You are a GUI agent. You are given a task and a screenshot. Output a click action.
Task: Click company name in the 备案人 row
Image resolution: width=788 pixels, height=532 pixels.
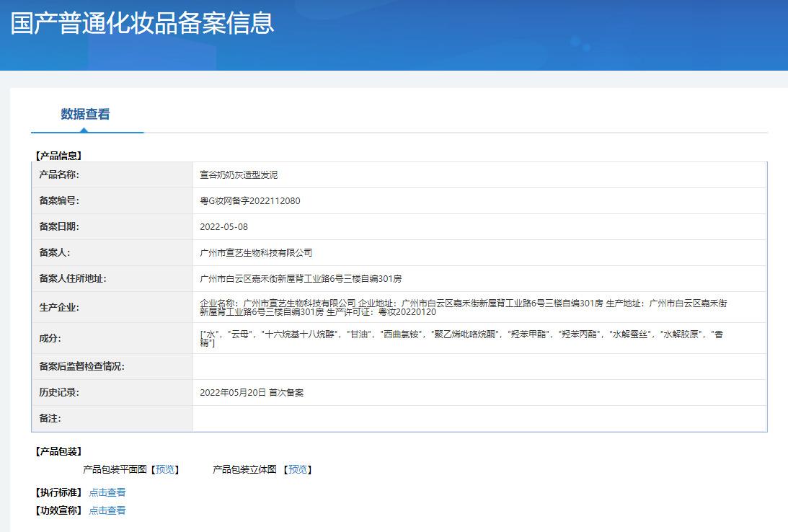click(256, 253)
